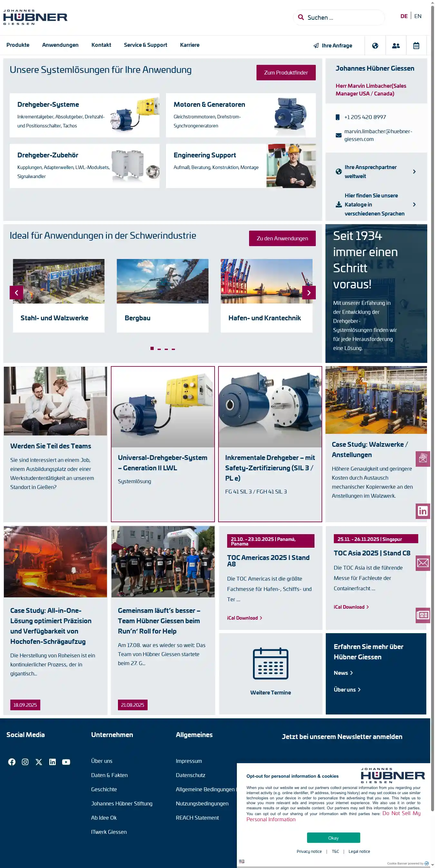Open Facebook social media icon
Screen dimensions: 435x868
pos(12,762)
